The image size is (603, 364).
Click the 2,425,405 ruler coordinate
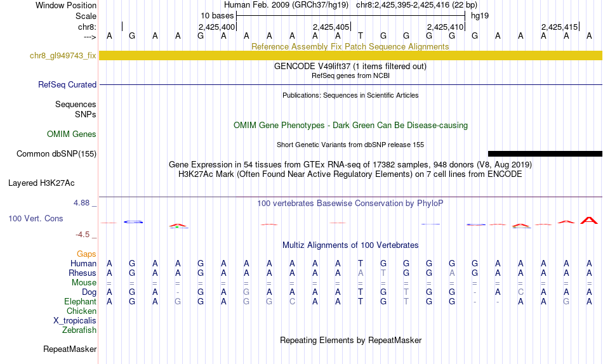coord(331,27)
